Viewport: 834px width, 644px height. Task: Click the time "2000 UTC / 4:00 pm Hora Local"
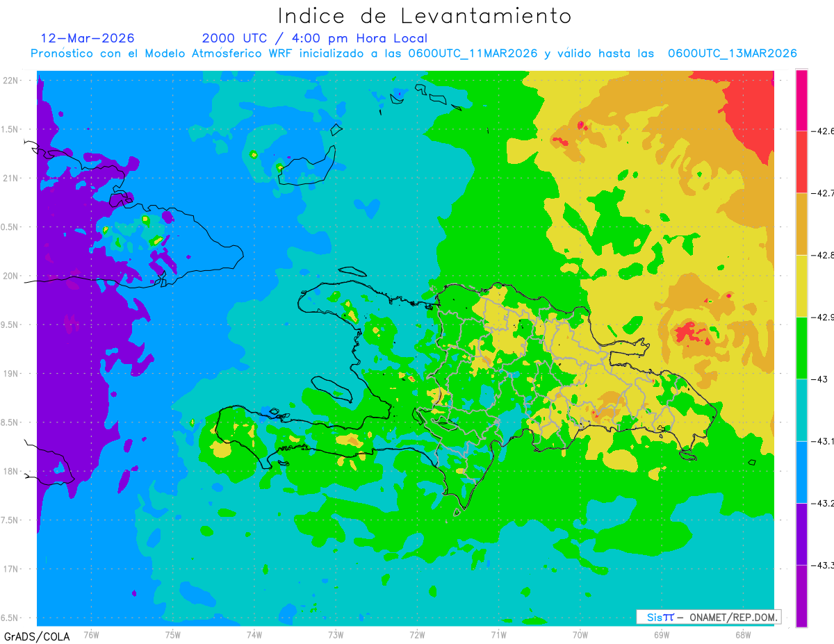coord(315,38)
